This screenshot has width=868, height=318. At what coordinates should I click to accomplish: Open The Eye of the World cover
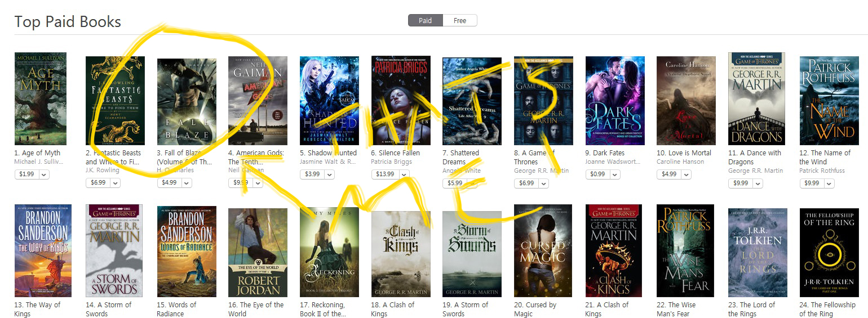click(x=258, y=253)
